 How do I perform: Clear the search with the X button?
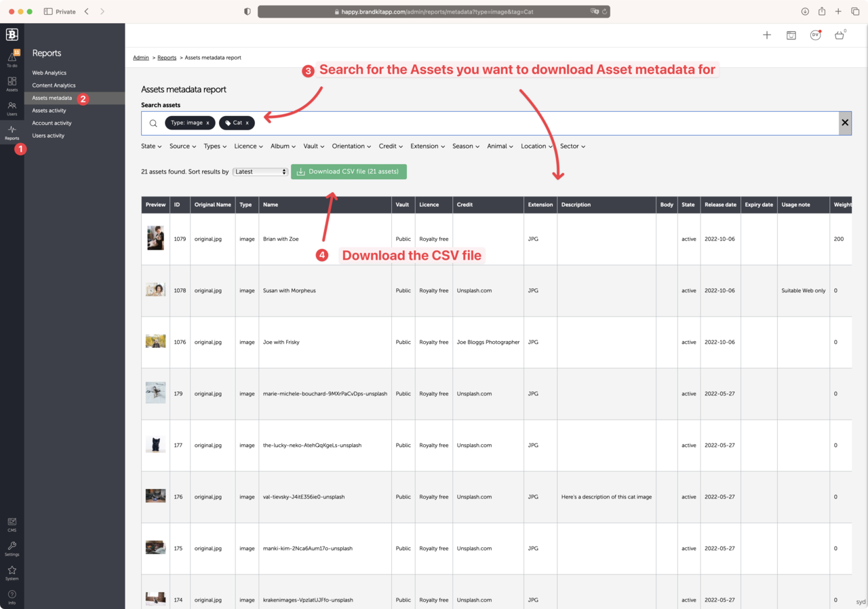pos(845,123)
